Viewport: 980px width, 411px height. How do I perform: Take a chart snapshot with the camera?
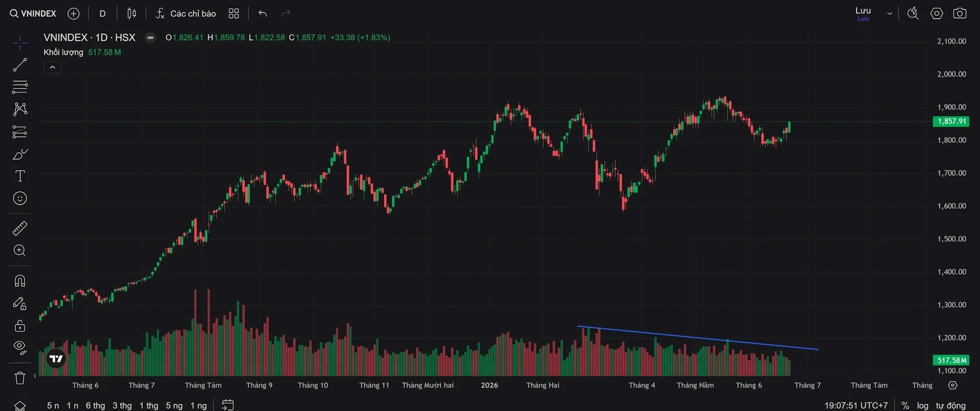click(x=960, y=13)
